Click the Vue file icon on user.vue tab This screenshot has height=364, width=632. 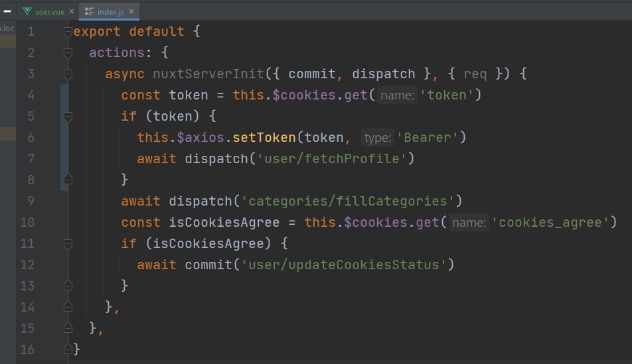pos(27,11)
